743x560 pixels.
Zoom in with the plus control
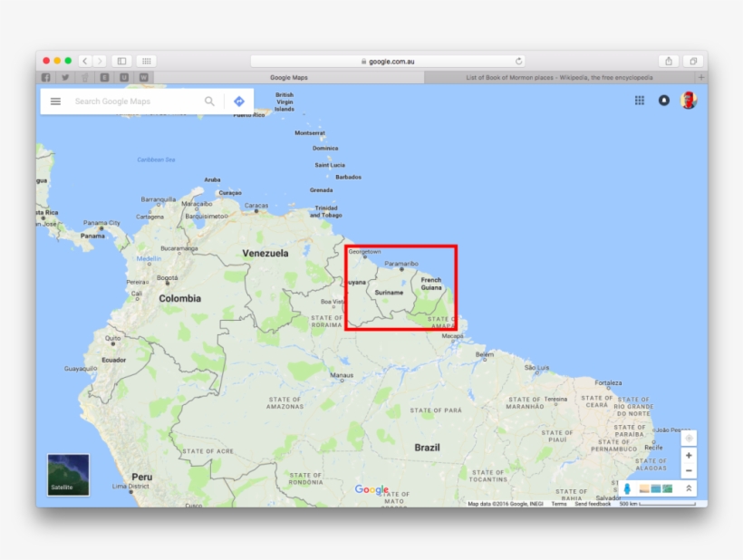689,454
